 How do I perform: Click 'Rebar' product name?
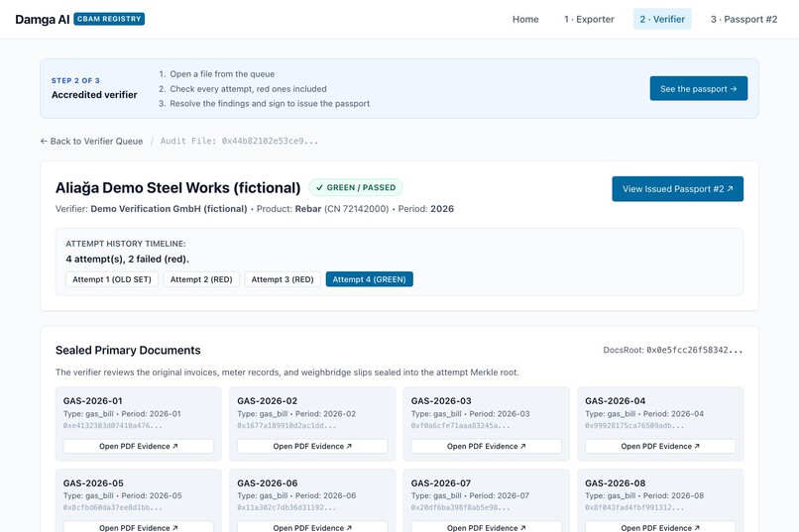click(308, 209)
